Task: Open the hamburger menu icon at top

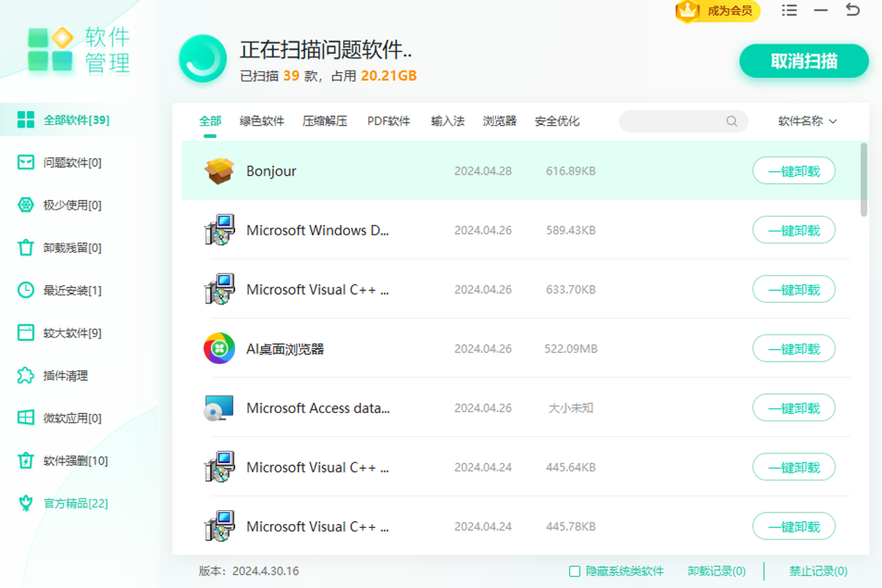Action: pos(789,10)
